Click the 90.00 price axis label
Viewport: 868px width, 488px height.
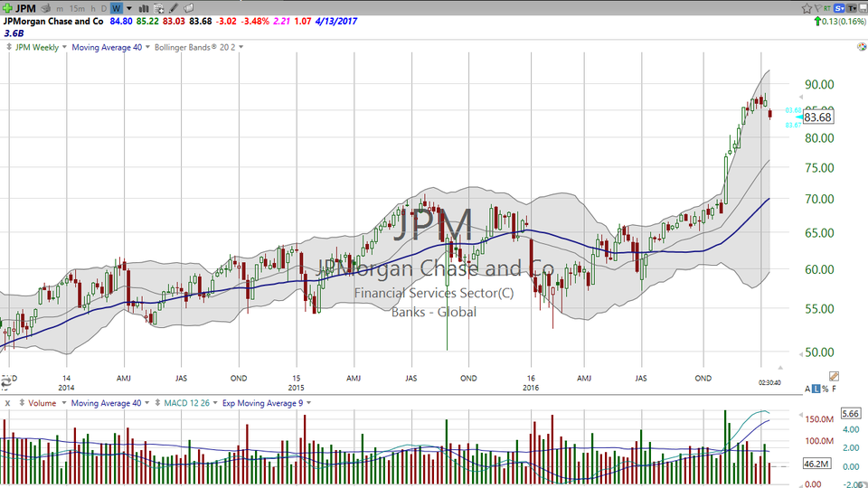point(819,85)
